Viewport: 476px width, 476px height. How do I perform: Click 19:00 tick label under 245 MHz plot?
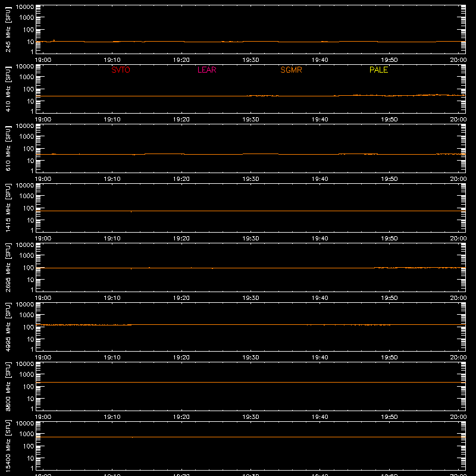(43, 60)
